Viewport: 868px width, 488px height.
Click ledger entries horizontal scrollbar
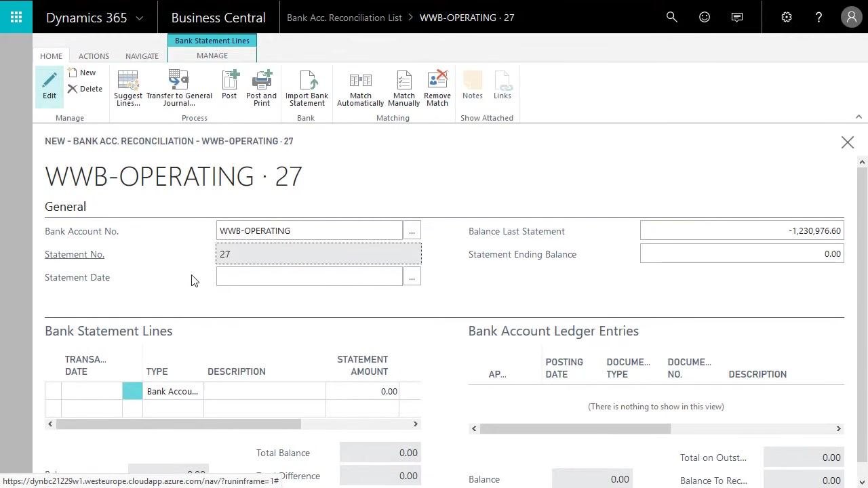(x=575, y=428)
